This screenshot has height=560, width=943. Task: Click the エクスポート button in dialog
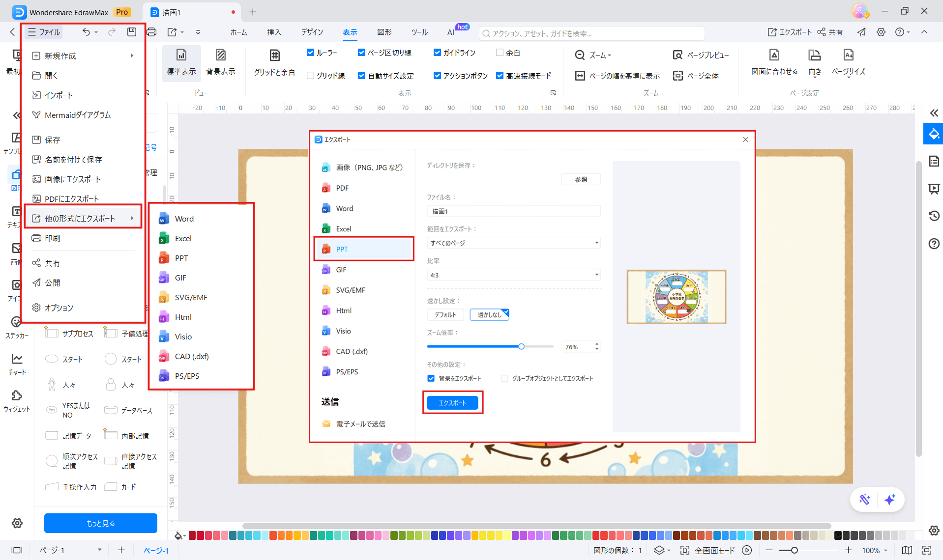pos(452,402)
